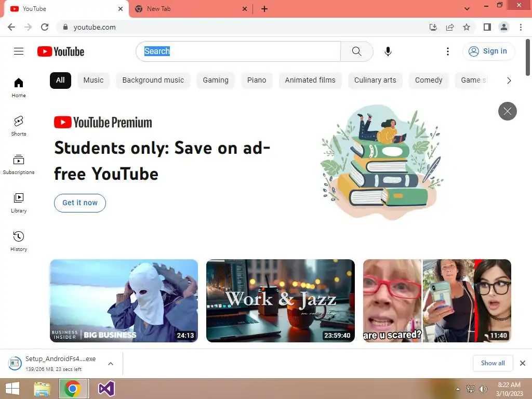This screenshot has height=399, width=532.
Task: View site info via padlock icon
Action: 65,27
